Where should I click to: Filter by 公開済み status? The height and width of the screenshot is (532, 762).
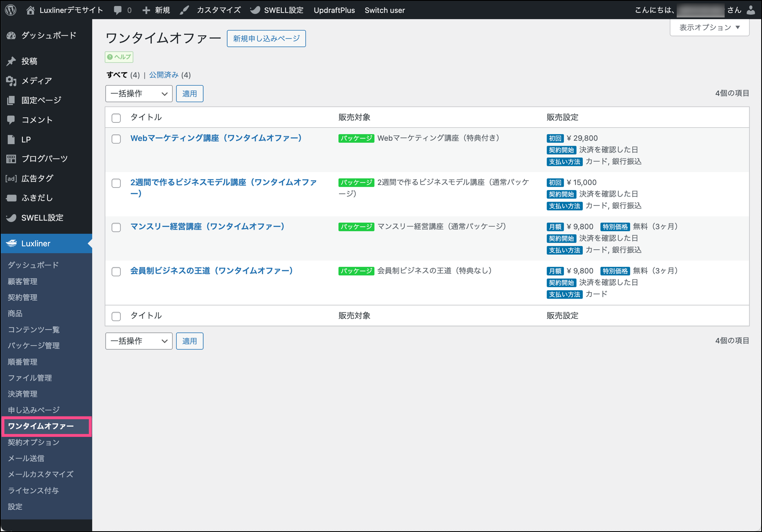[x=164, y=75]
